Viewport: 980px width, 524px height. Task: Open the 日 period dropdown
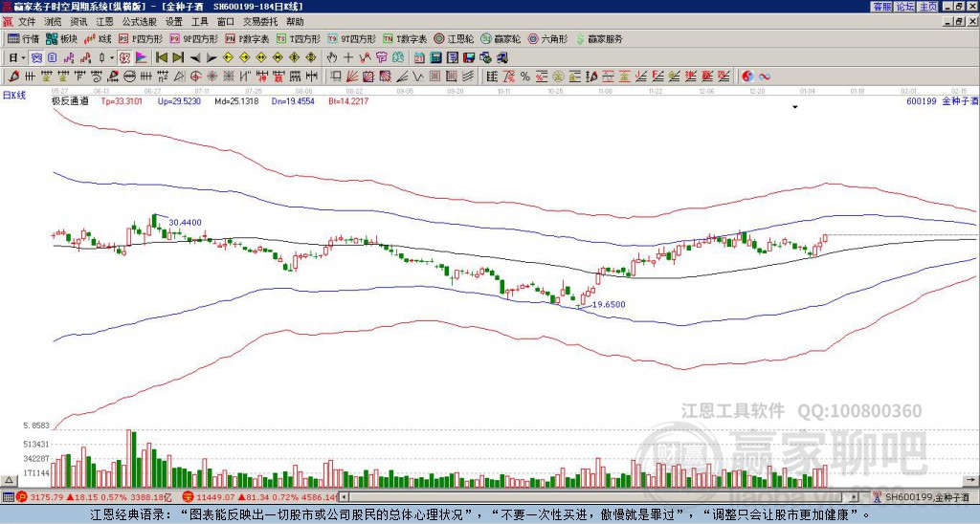[16, 57]
